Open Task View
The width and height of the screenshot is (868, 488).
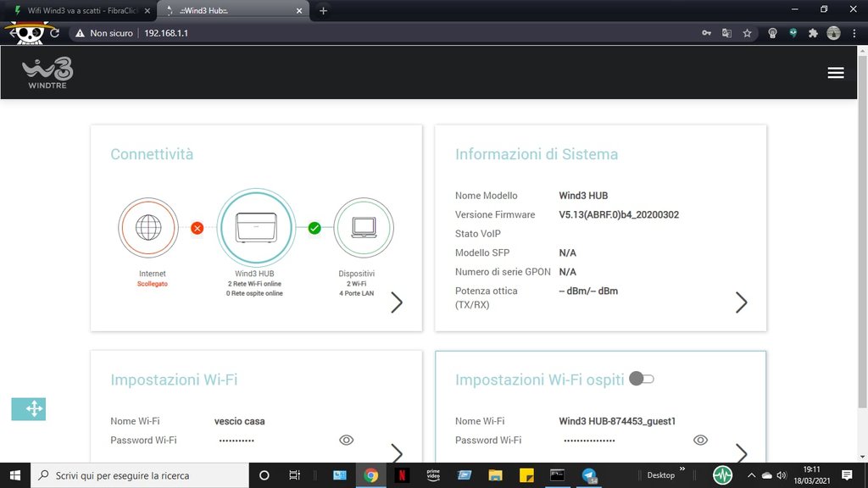click(x=294, y=475)
